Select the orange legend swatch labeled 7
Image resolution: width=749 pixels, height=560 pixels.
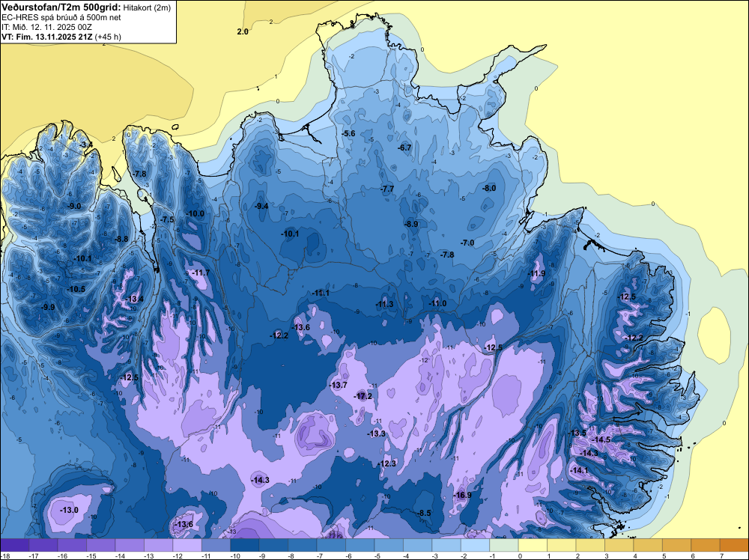point(734,545)
